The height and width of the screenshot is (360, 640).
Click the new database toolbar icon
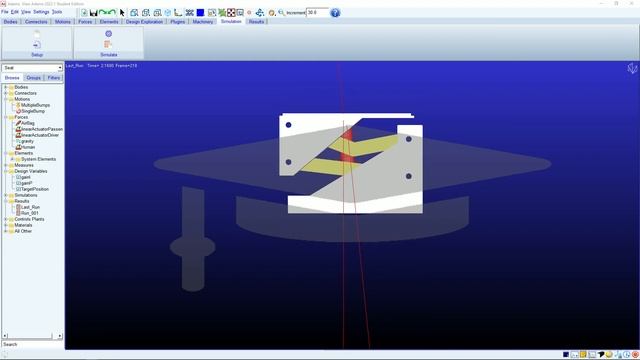(x=84, y=13)
